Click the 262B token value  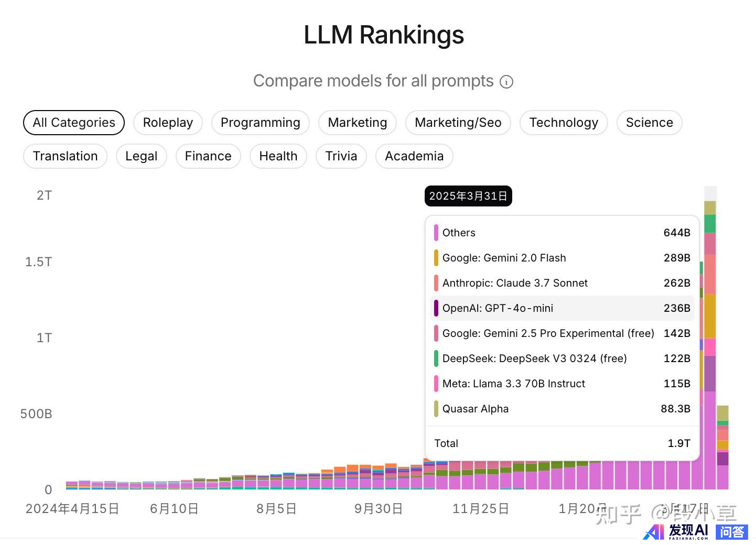click(x=677, y=283)
